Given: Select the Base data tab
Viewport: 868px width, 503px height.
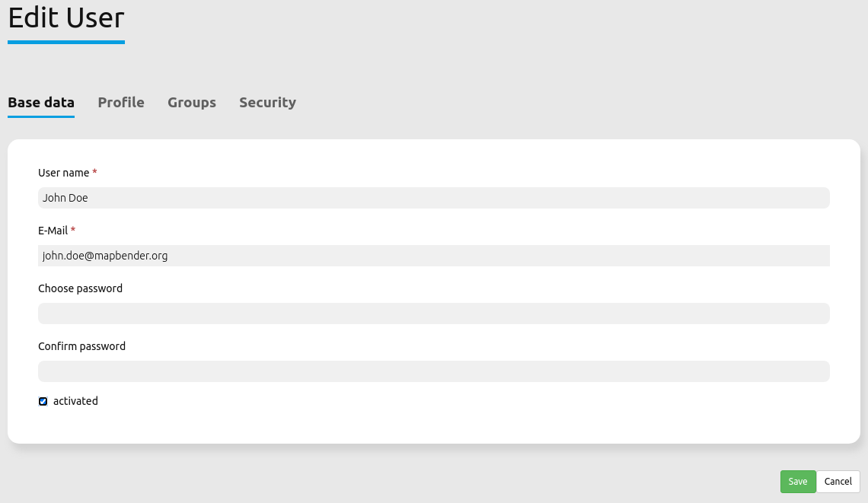Looking at the screenshot, I should tap(41, 102).
